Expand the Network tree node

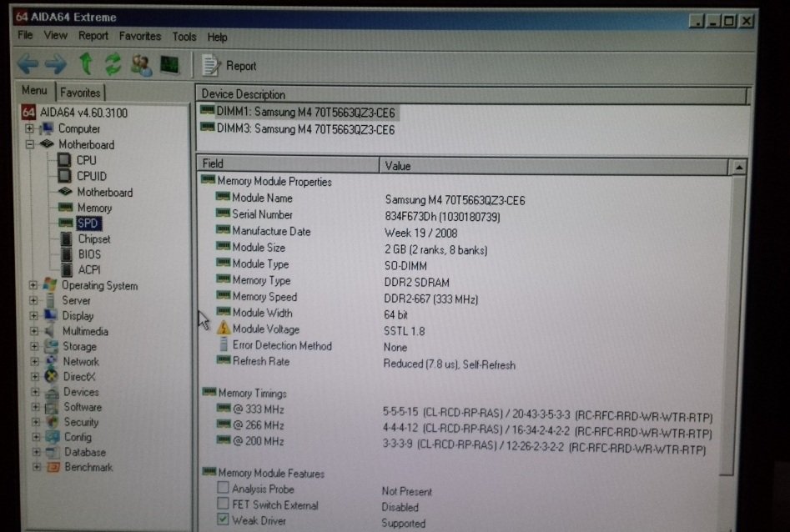[x=34, y=362]
